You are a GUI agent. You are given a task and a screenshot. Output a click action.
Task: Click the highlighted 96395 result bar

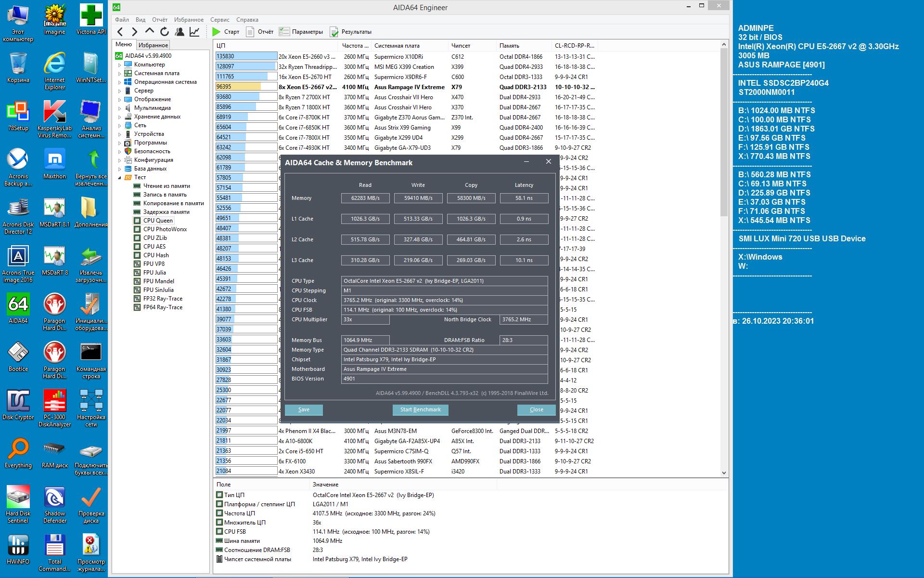pos(246,87)
